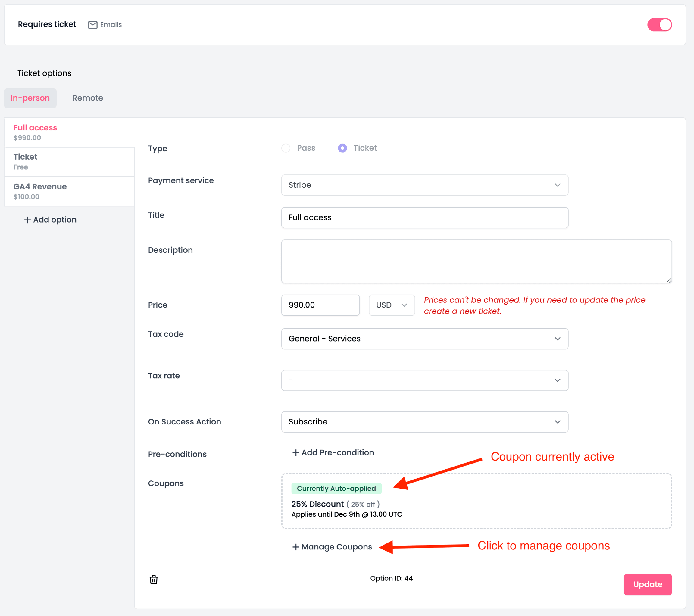
Task: Click Payment service dropdown chevron arrow
Action: 557,185
